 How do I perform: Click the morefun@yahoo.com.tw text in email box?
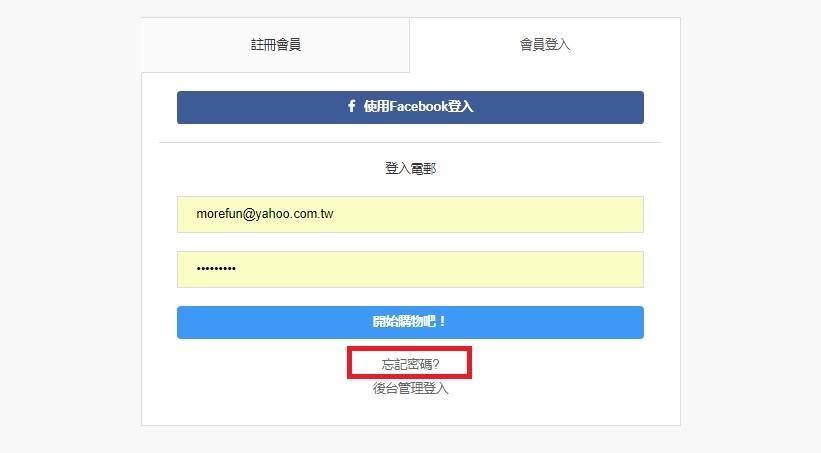tap(264, 214)
